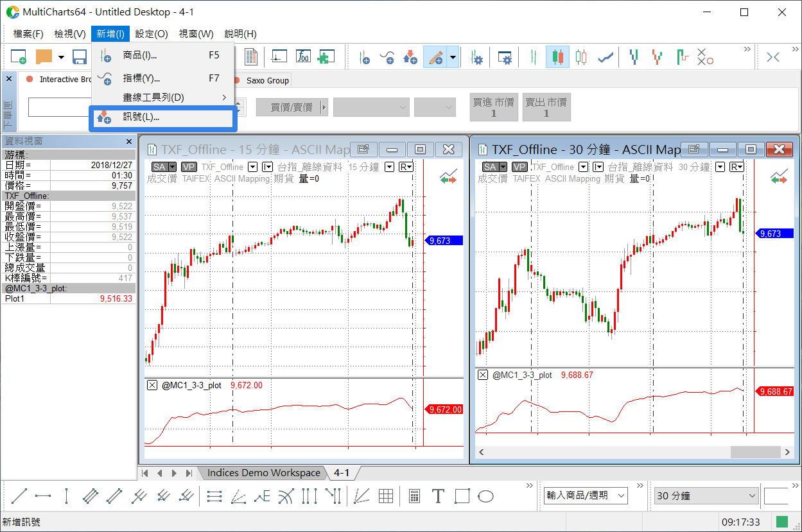The width and height of the screenshot is (802, 532).
Task: Click the 賣出 市價 sell market button
Action: click(546, 107)
